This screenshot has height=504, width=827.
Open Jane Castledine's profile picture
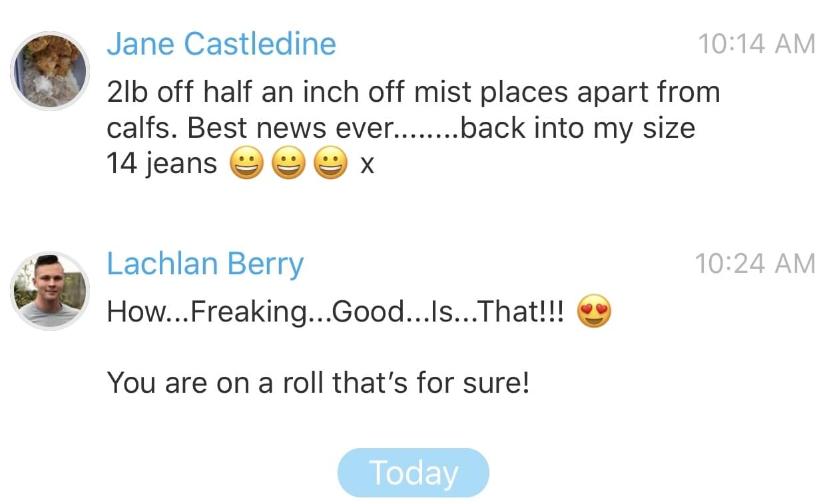coord(50,71)
